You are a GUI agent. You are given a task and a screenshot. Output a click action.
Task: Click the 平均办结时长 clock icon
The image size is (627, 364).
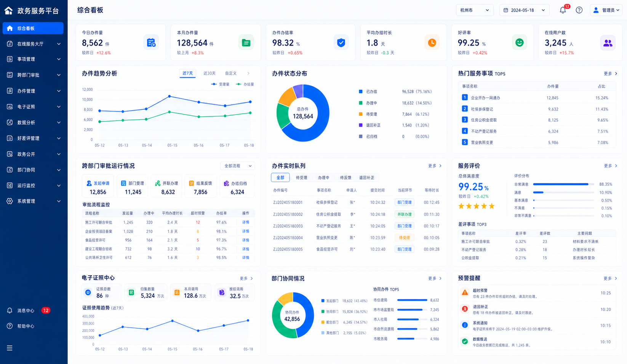(x=432, y=43)
